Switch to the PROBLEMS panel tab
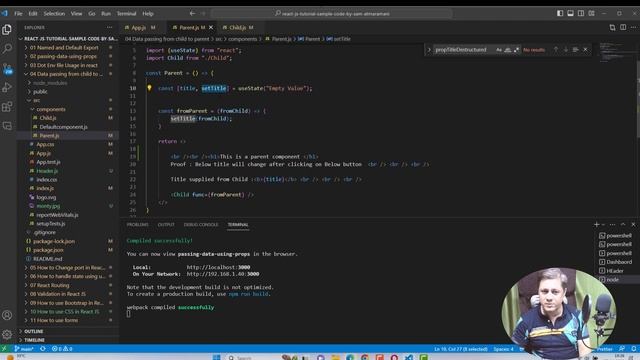Viewport: 640px width, 360px height. pyautogui.click(x=138, y=224)
